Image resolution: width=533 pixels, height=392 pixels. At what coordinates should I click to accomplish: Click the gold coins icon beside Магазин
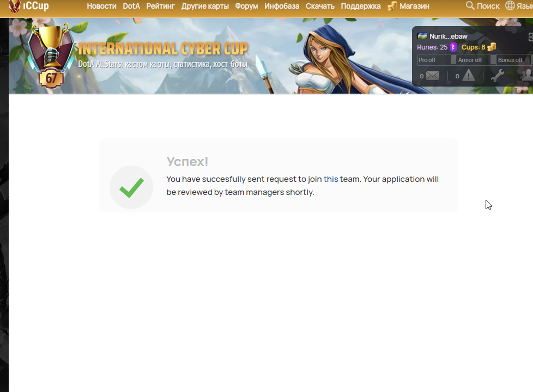coord(392,6)
